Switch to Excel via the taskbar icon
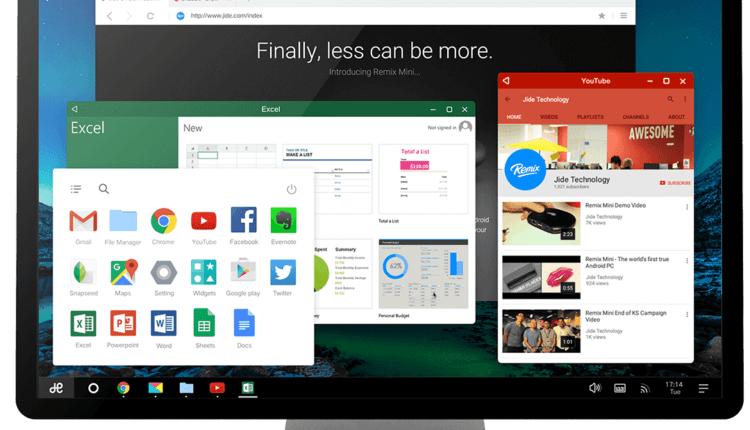Image resolution: width=750 pixels, height=430 pixels. tap(248, 388)
